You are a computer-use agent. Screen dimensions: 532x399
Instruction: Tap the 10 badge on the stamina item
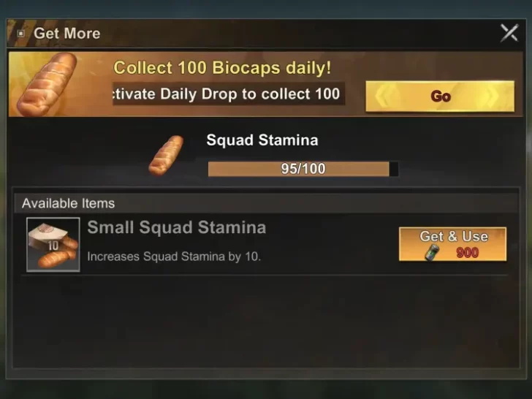[x=53, y=246]
